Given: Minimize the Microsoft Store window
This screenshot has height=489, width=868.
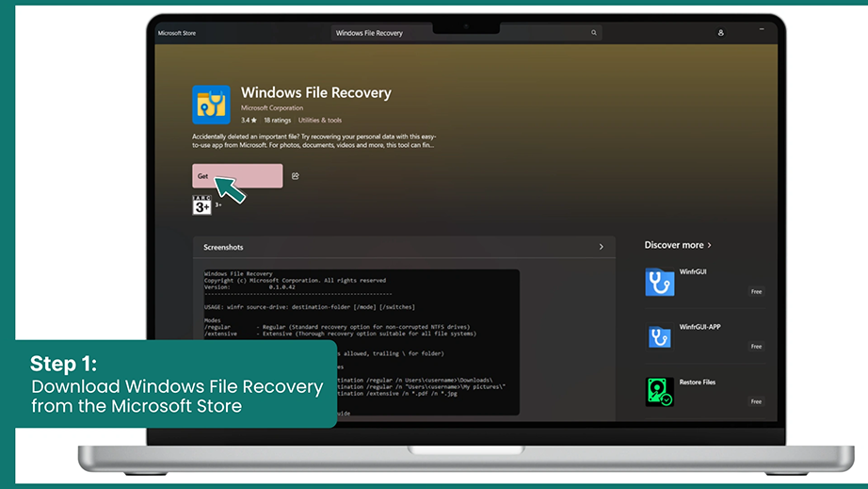Looking at the screenshot, I should click(x=762, y=29).
